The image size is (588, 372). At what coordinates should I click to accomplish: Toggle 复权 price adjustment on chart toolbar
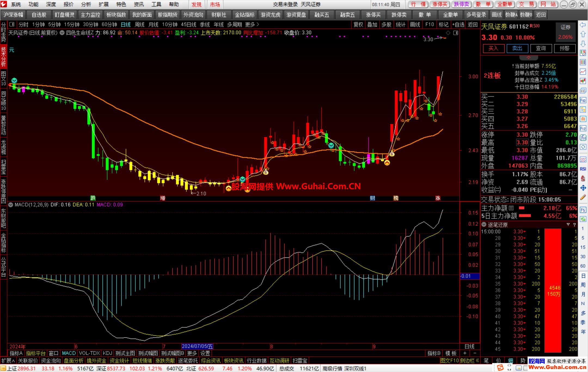(x=358, y=24)
